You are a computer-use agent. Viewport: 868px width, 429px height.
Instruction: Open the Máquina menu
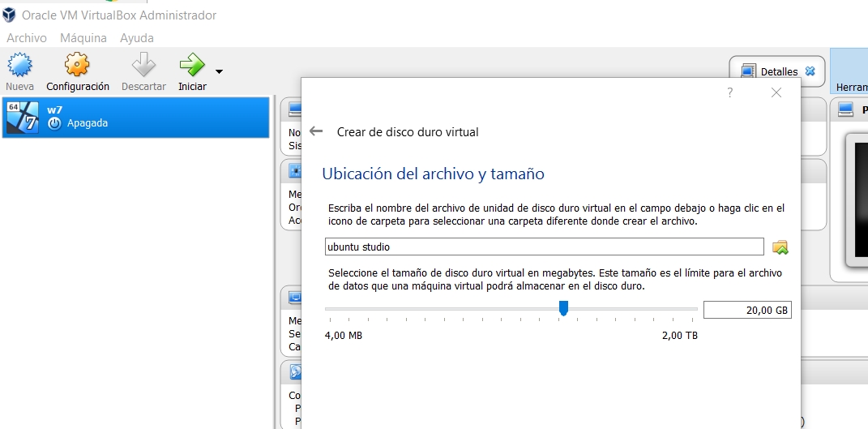[83, 38]
